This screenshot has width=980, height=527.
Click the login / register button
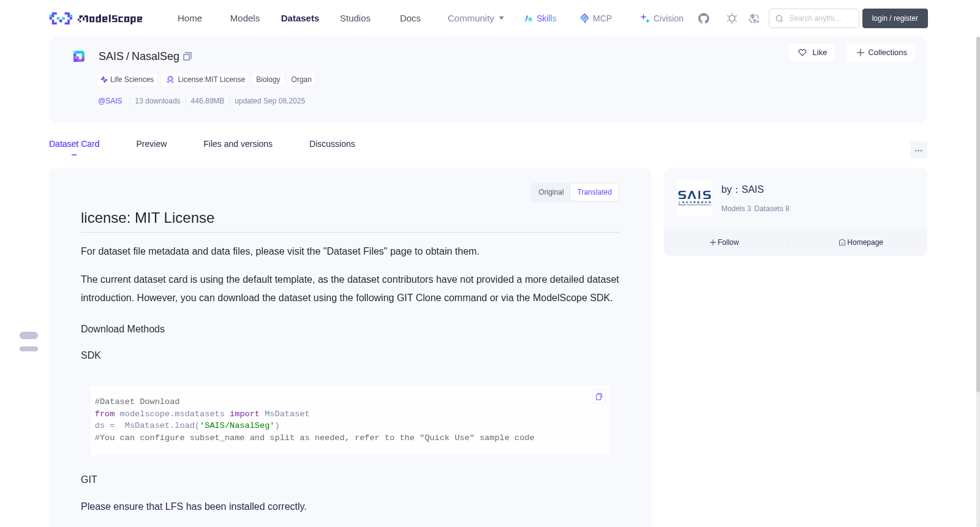(x=895, y=18)
